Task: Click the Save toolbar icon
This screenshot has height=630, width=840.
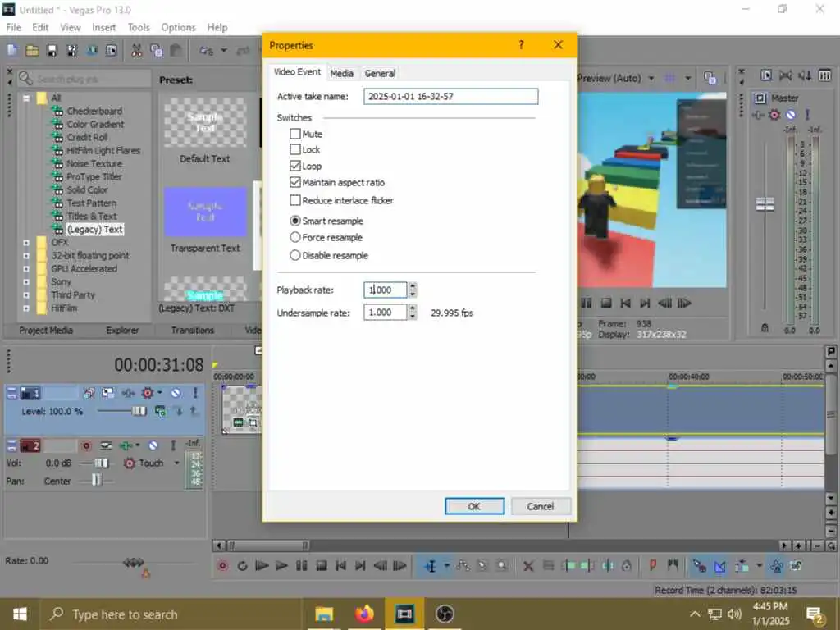Action: pyautogui.click(x=52, y=50)
